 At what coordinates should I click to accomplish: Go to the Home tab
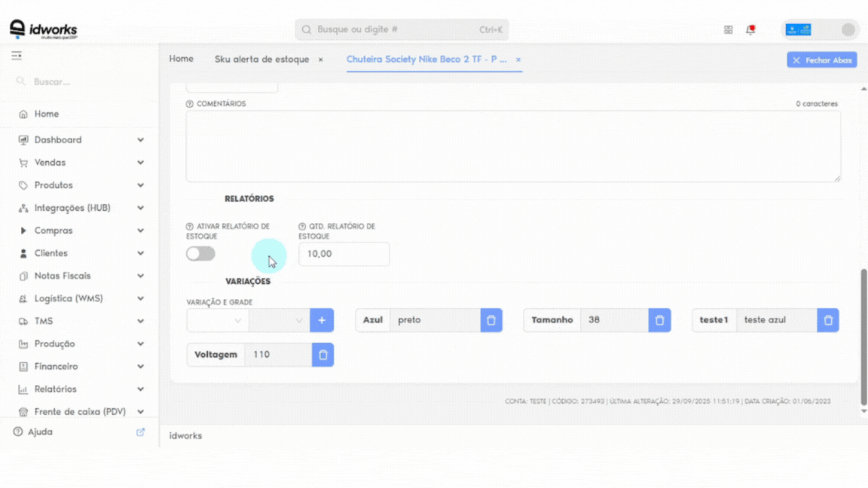(x=181, y=59)
